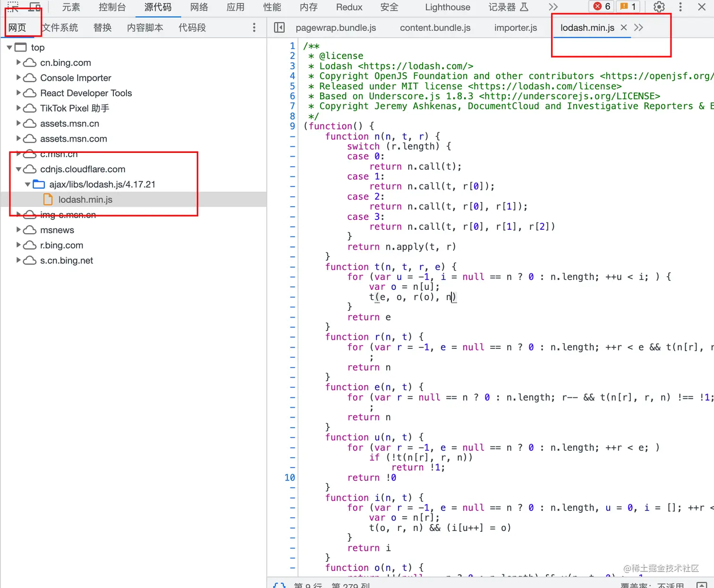Open the 应用 panel
This screenshot has height=588, width=714.
(x=235, y=7)
